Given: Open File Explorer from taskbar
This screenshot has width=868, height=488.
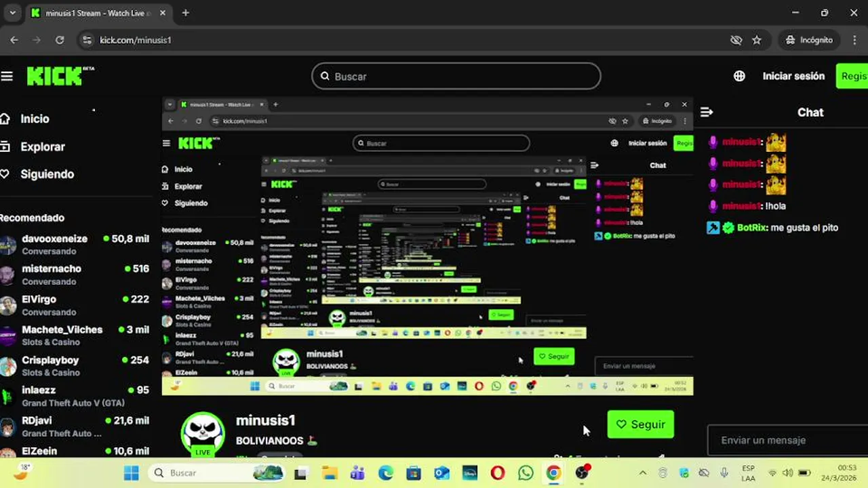Looking at the screenshot, I should point(330,473).
